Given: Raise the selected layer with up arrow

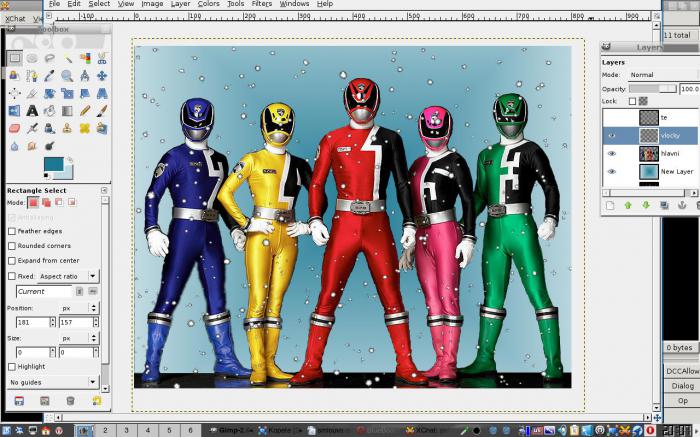Looking at the screenshot, I should click(x=628, y=206).
